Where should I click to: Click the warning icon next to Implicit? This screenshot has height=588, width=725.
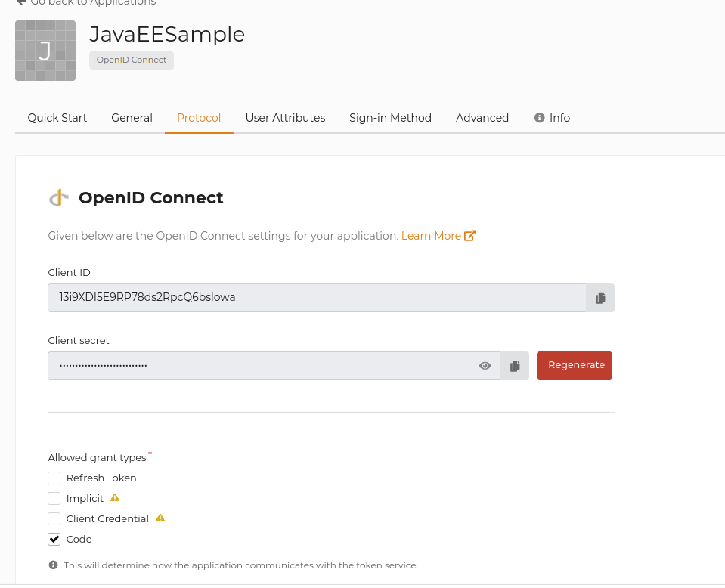(x=115, y=497)
